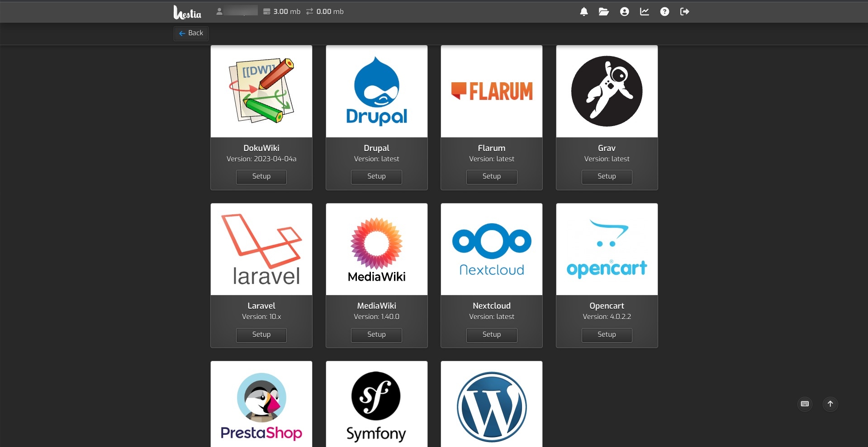Screen dimensions: 868x447
Task: Click the log out icon
Action: click(685, 12)
